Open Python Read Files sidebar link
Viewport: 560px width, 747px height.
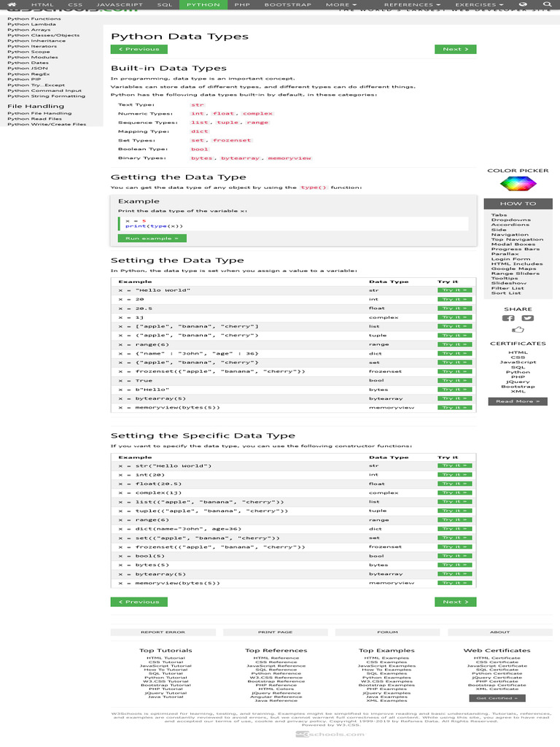click(34, 119)
